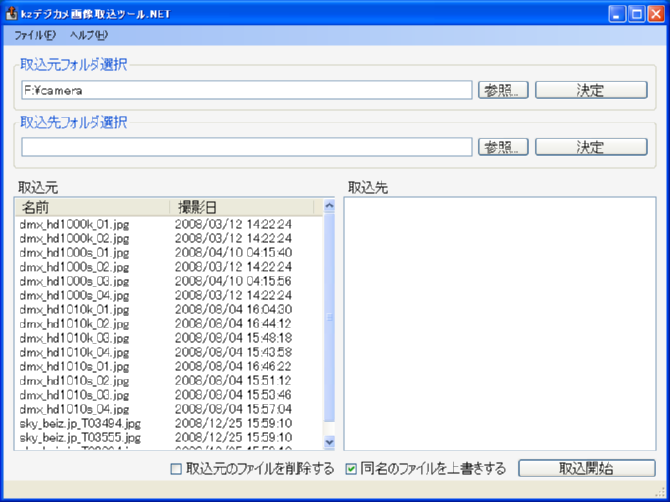
Task: Select file dmx_hd1010k_01.jpg
Action: 74,309
